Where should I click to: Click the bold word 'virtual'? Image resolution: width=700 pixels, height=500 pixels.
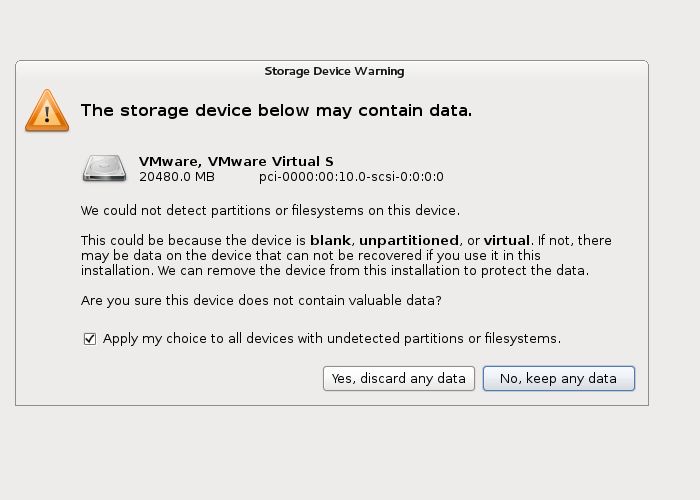pyautogui.click(x=507, y=240)
